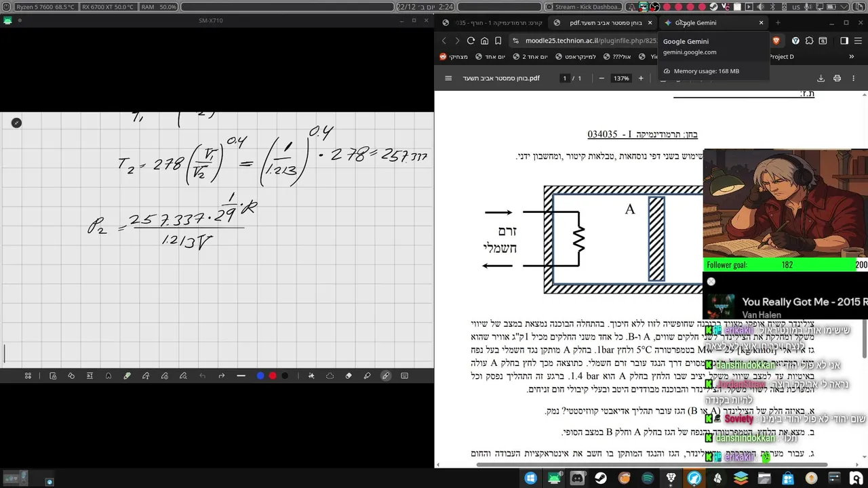The height and width of the screenshot is (488, 868).
Task: Pick the red pen color
Action: (273, 375)
